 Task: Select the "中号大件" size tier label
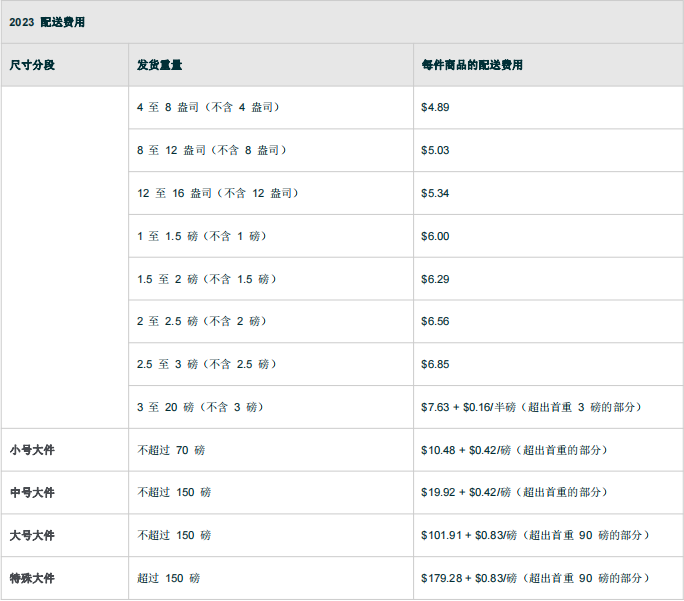pos(32,493)
